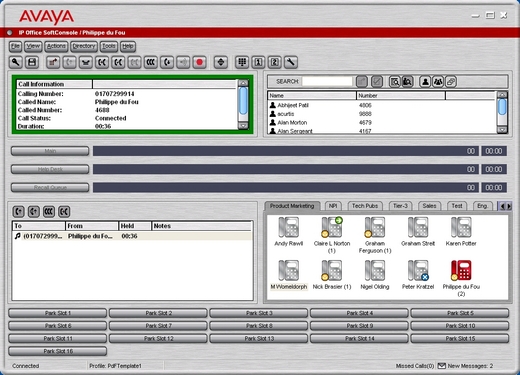
Task: Click the magnifier-over-list directory search icon
Action: (395, 82)
